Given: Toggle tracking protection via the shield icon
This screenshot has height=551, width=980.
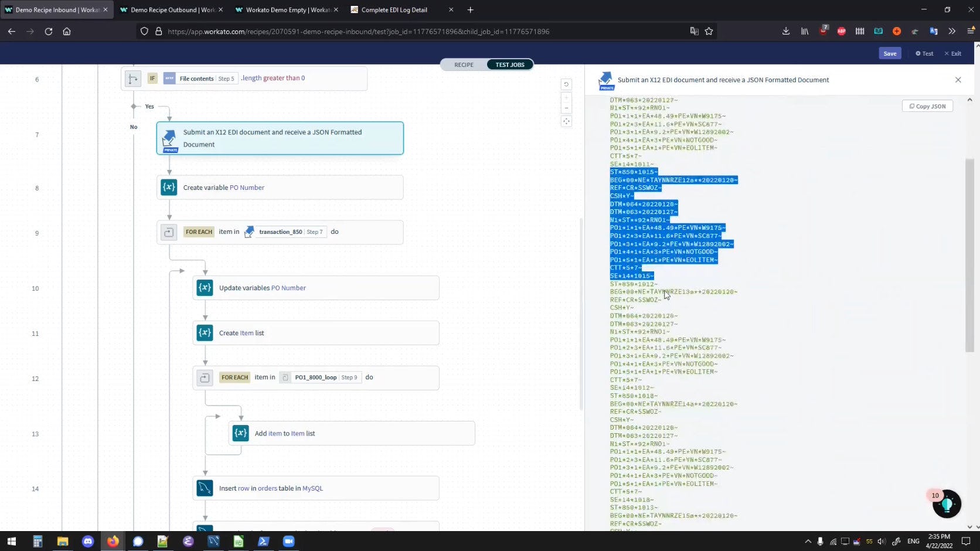Looking at the screenshot, I should (x=144, y=32).
